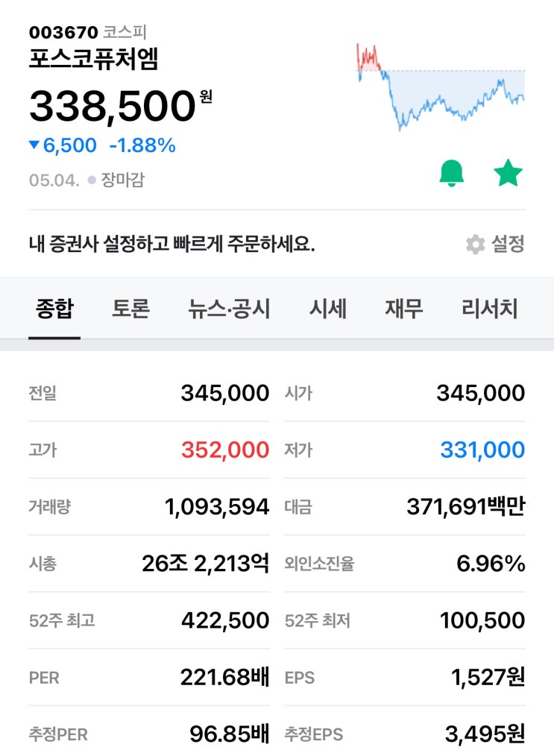
Task: Tap the 고가 value 352,000
Action: (x=224, y=450)
